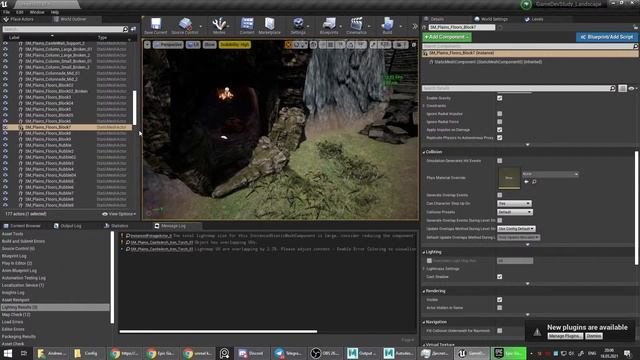Toggle the camera speed viewport icon
This screenshot has height=360, width=640.
[400, 44]
